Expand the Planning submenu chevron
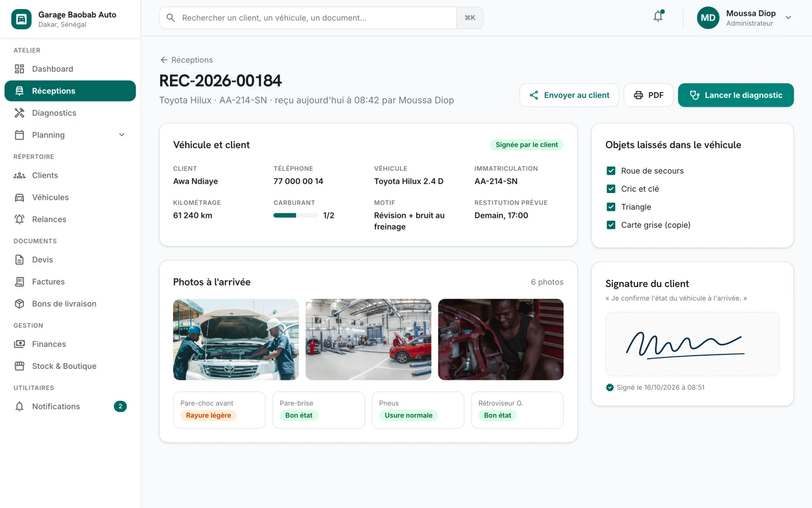The width and height of the screenshot is (812, 508). [x=122, y=135]
